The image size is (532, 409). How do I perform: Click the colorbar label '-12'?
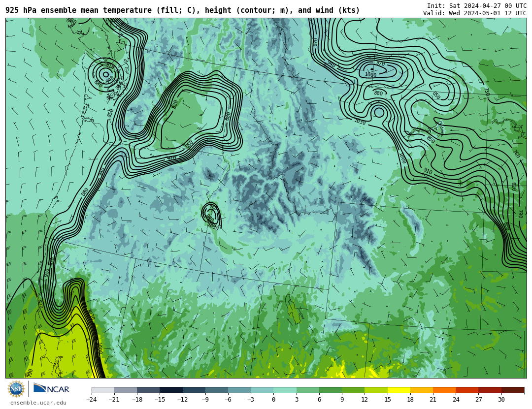click(x=183, y=400)
